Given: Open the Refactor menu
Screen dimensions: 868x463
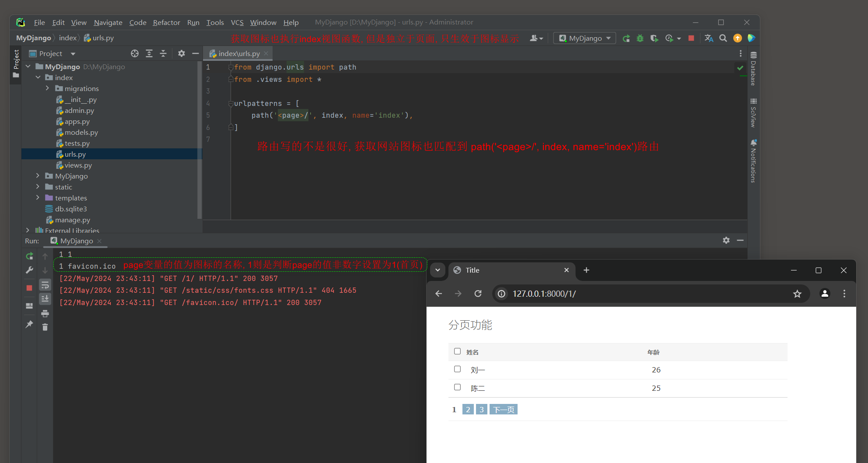Looking at the screenshot, I should 166,22.
